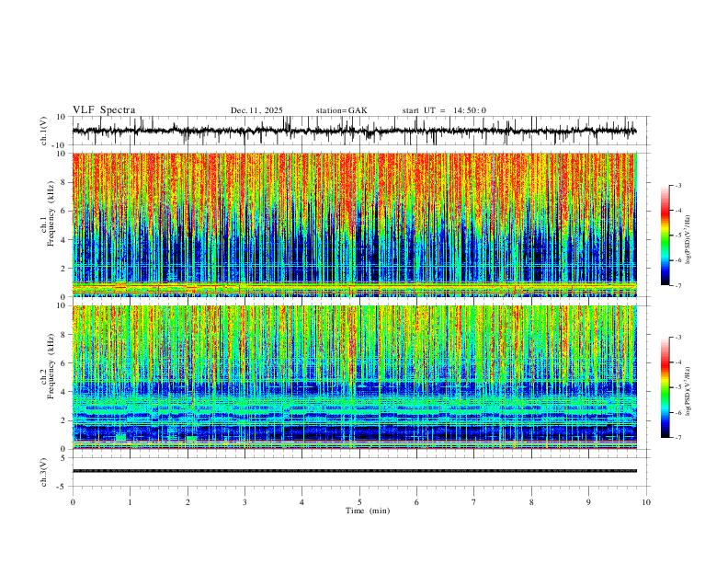Click time axis tick label "7"
728x563 pixels.
click(x=474, y=502)
